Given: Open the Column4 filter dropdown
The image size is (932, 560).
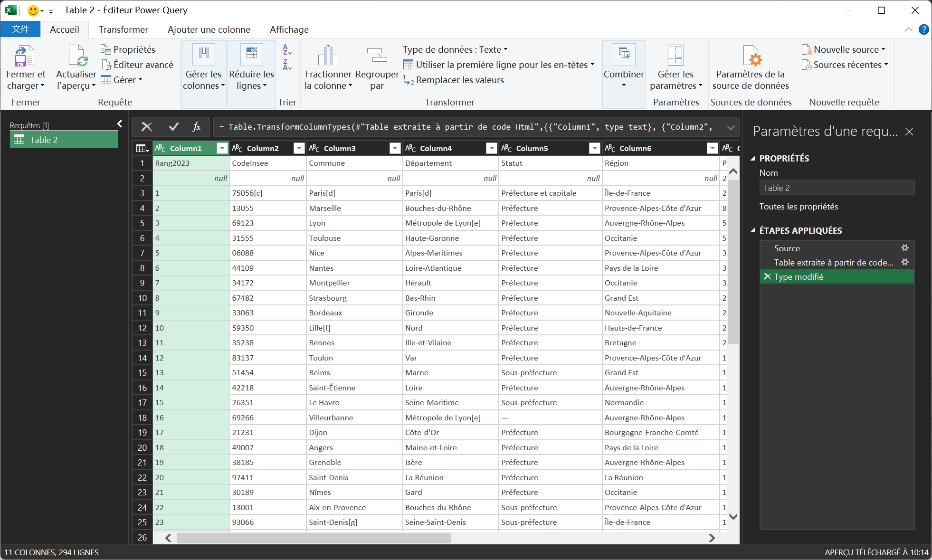Looking at the screenshot, I should click(491, 148).
